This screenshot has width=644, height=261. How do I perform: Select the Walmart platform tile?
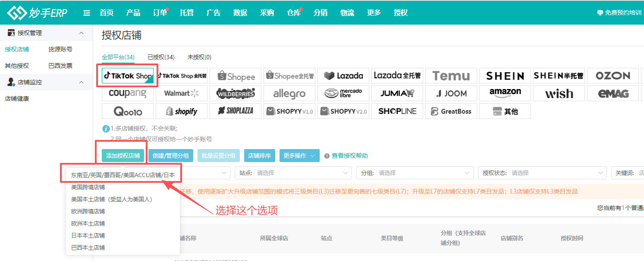click(182, 93)
